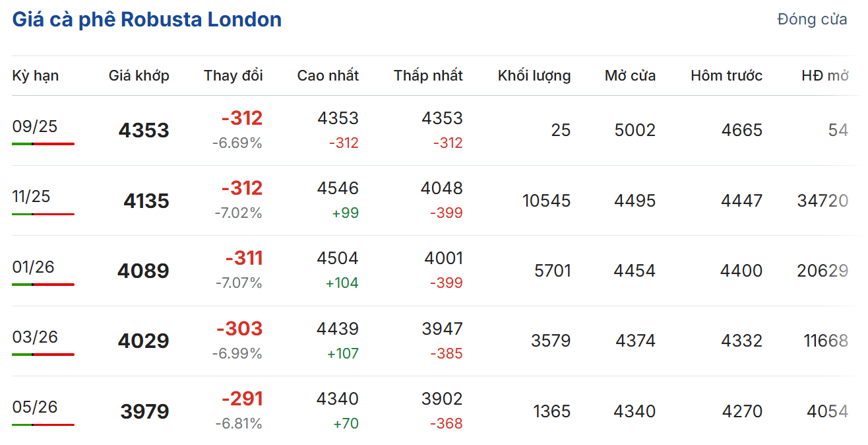Screen dimensions: 868x445
Task: Open the 11/25 contract term
Action: tap(31, 197)
